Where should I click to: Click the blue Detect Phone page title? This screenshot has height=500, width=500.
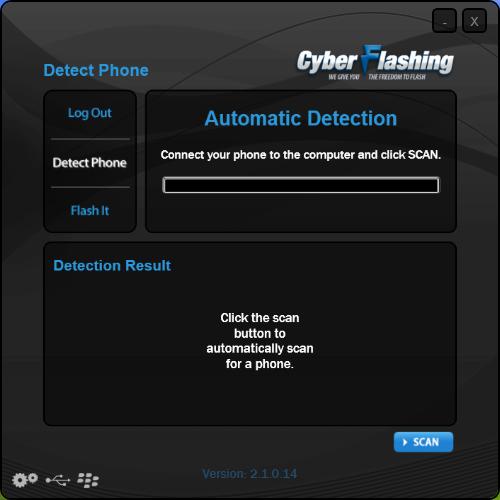pos(96,70)
